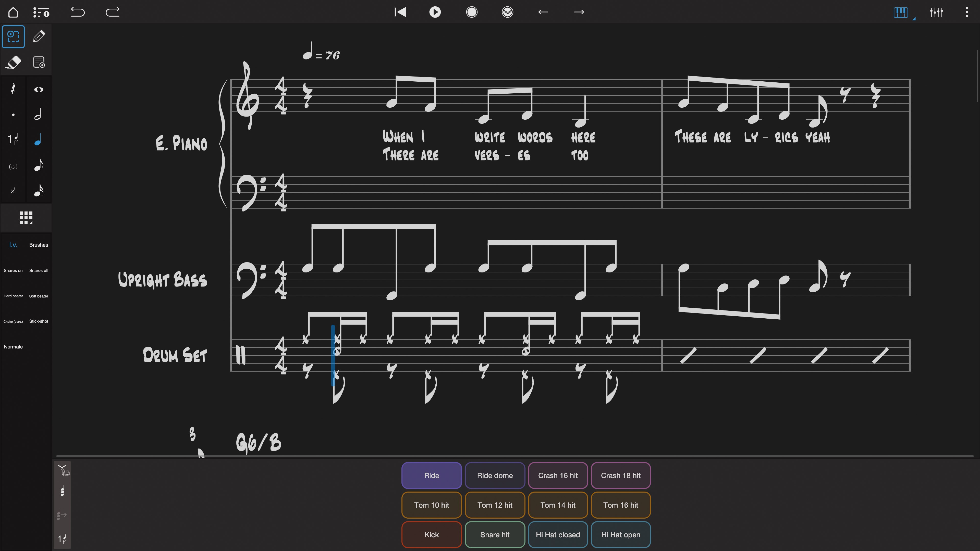
Task: Open the add track list menu
Action: point(41,12)
